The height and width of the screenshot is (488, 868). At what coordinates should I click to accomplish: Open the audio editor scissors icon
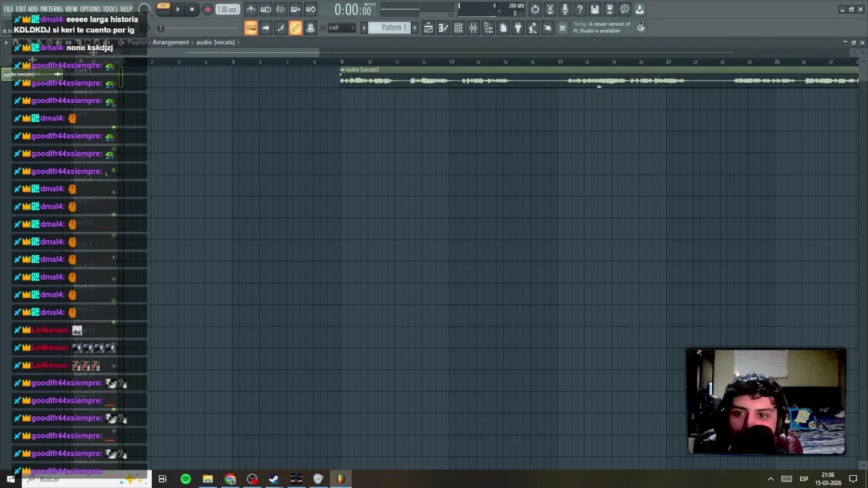point(550,9)
